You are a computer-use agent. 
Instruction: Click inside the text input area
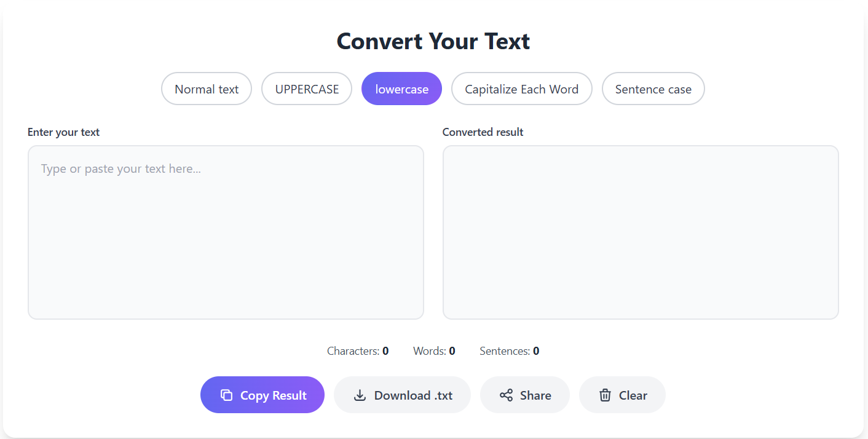tap(226, 232)
